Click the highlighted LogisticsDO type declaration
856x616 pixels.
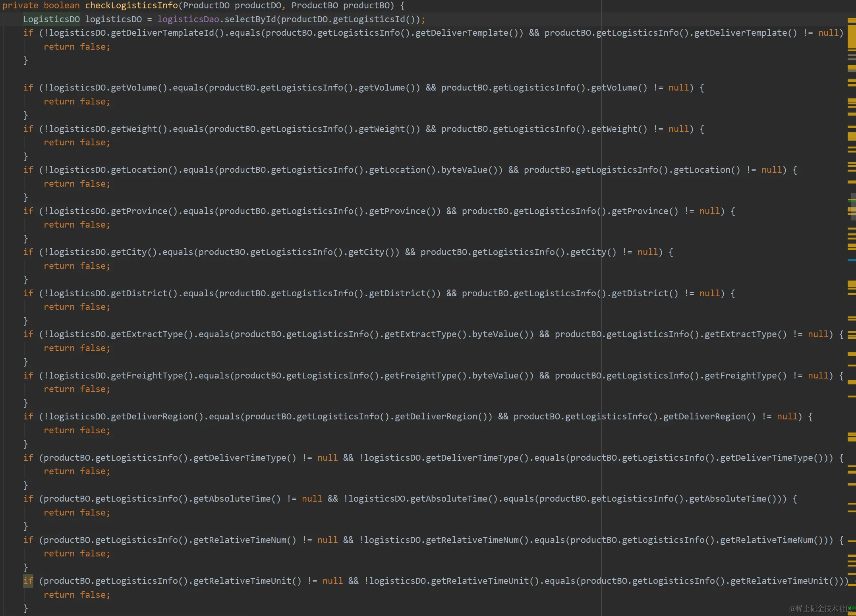(x=51, y=19)
